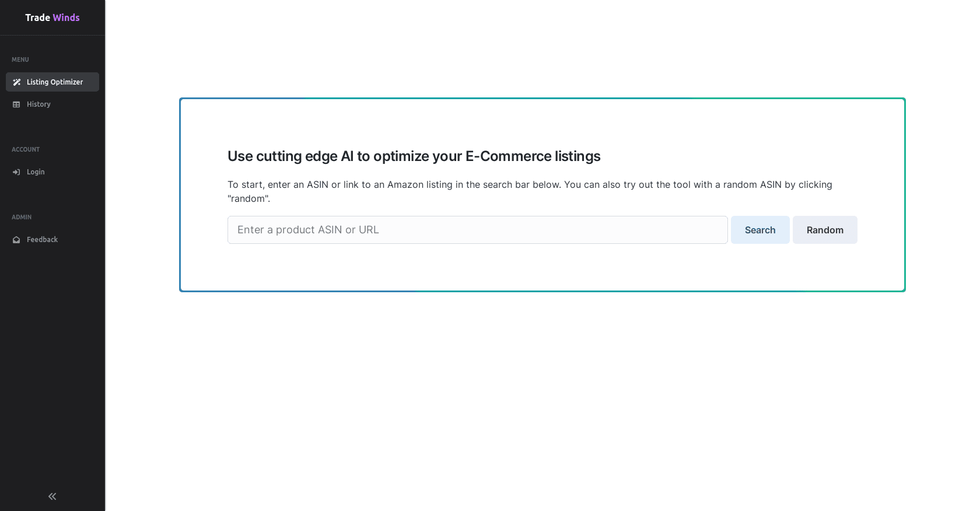Image resolution: width=980 pixels, height=511 pixels.
Task: Select Feedback under Admin section
Action: coord(52,240)
